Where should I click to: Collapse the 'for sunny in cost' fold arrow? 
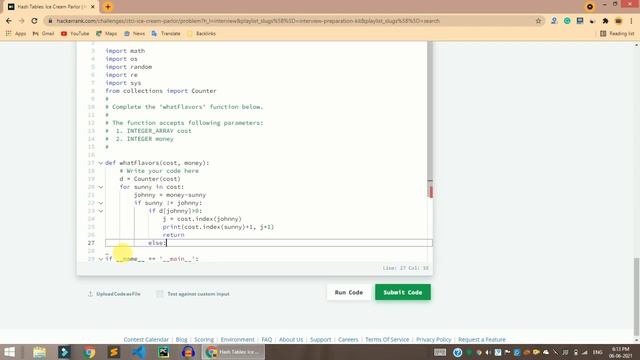click(x=101, y=187)
